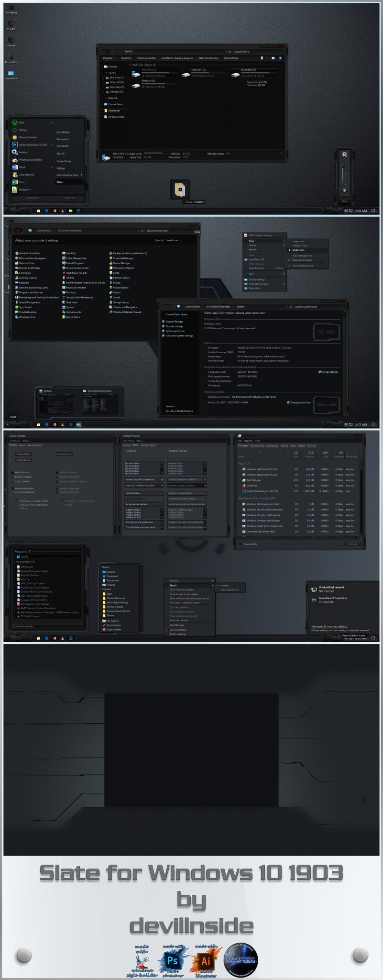Screen dimensions: 383x980
Task: Open Device Manager in Control Panel items
Action: coord(121,263)
